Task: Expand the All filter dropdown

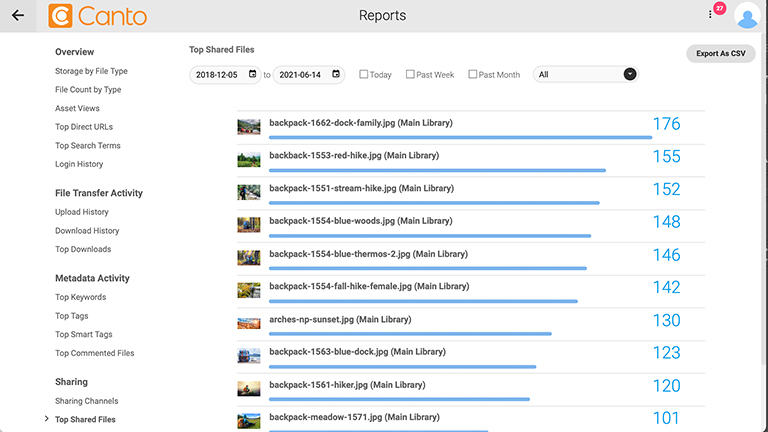Action: pos(629,74)
